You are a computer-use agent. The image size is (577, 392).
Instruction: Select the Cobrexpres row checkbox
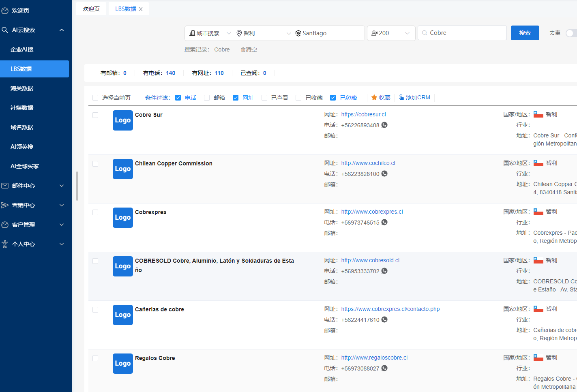pos(95,212)
